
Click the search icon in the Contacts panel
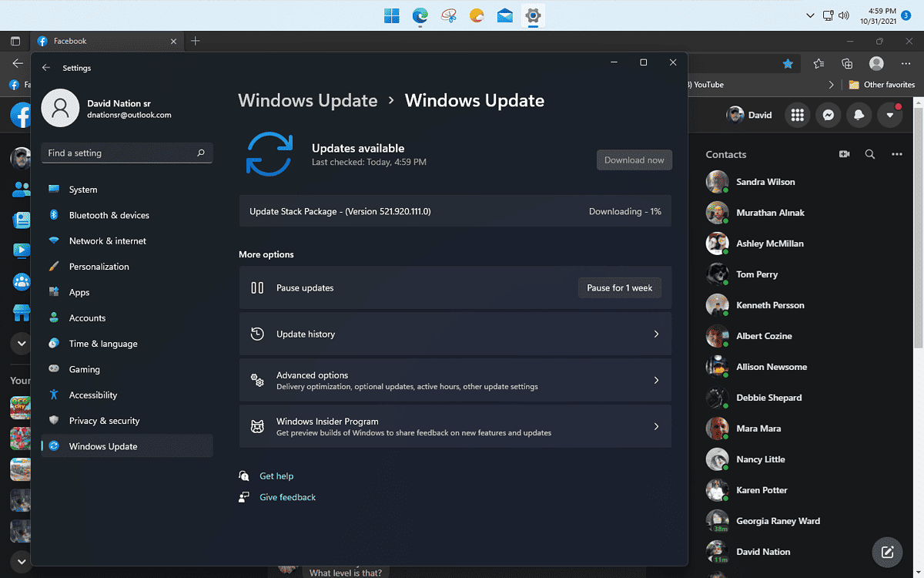870,153
